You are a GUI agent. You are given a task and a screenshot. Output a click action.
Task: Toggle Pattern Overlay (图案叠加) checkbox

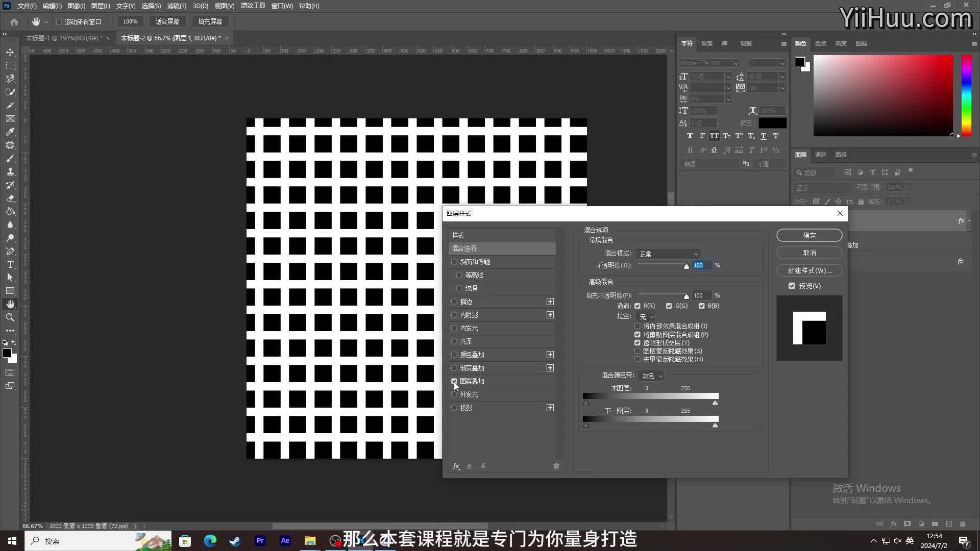[x=454, y=381]
